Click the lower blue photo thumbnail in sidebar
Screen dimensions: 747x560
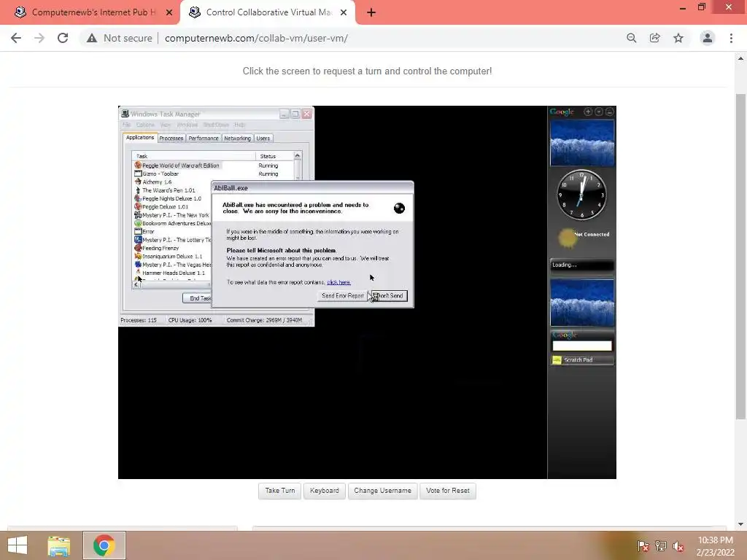click(x=582, y=303)
